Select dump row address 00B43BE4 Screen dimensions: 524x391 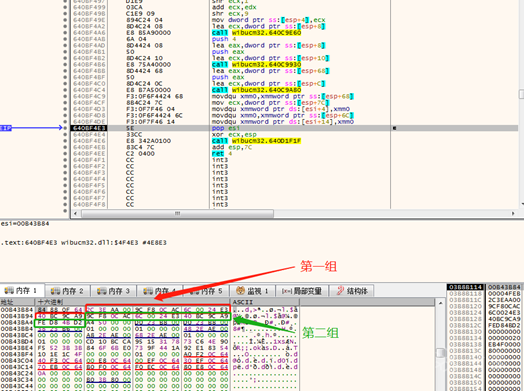click(x=17, y=348)
